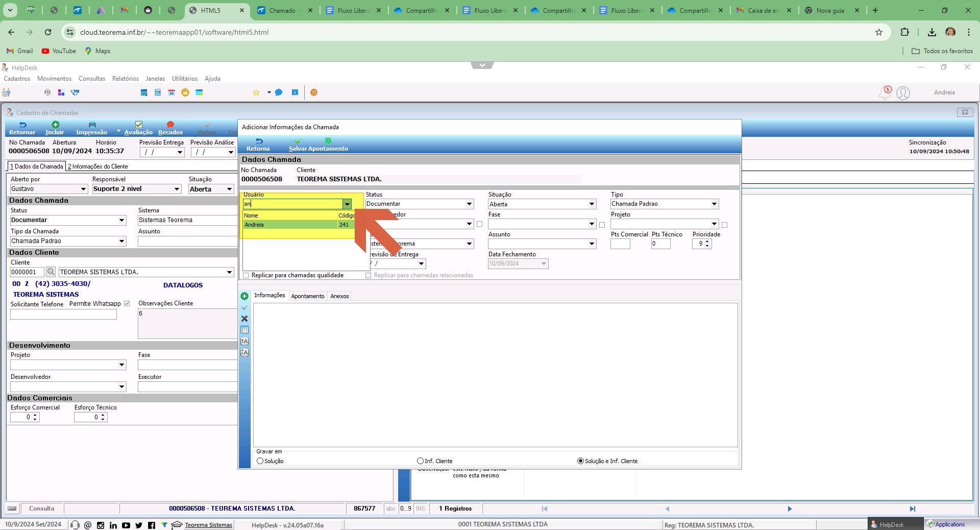The height and width of the screenshot is (530, 980).
Task: Click the yellow star favorites icon
Action: (256, 92)
